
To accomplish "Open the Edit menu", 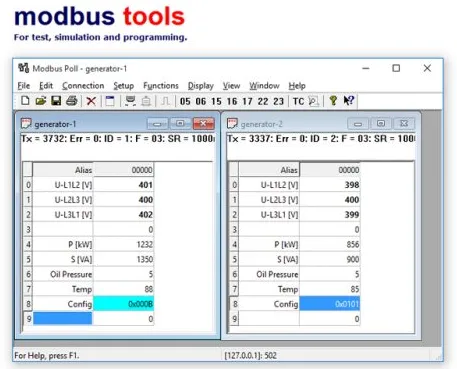I will [46, 86].
